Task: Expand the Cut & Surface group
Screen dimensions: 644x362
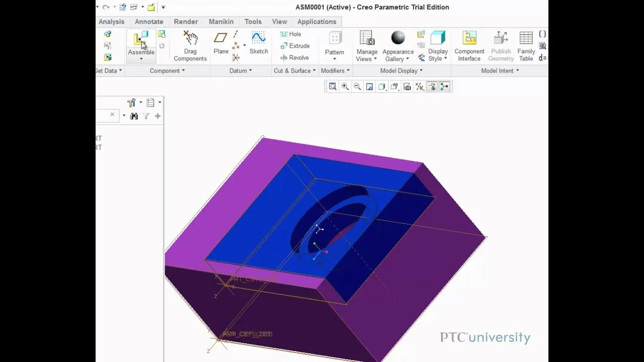Action: [x=295, y=71]
